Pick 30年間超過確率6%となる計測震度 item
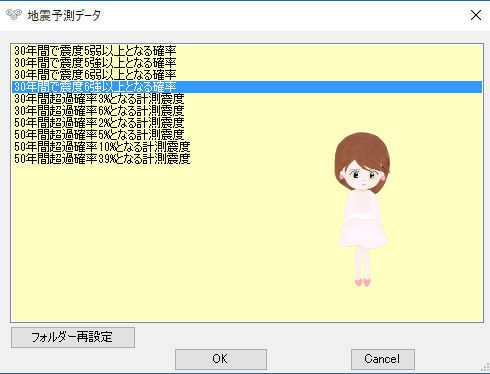This screenshot has height=374, width=490. (x=247, y=111)
